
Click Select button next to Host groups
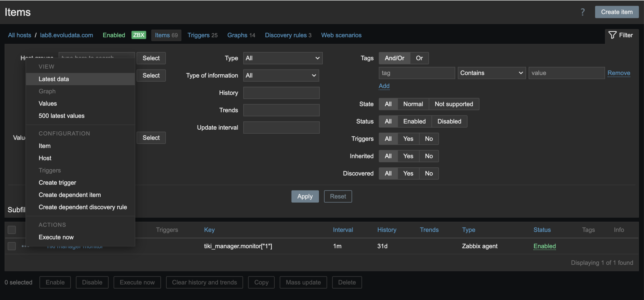[151, 58]
